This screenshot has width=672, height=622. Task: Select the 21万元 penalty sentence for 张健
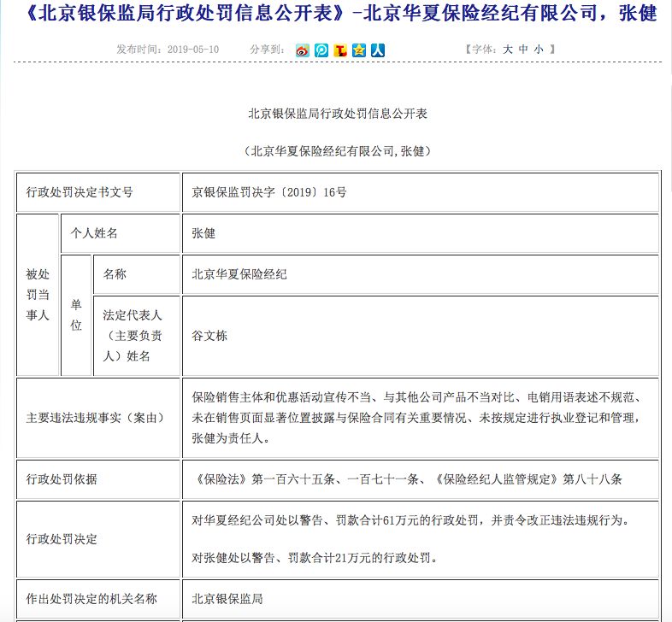(315, 558)
